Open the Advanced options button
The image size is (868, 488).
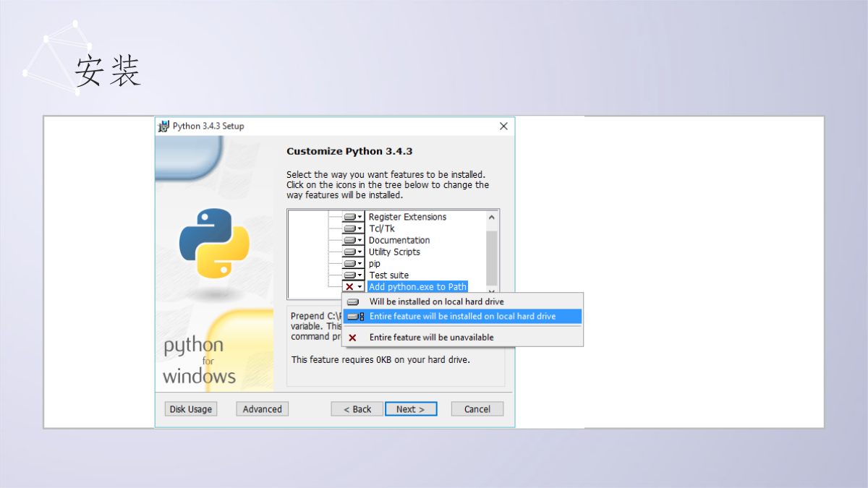click(262, 409)
